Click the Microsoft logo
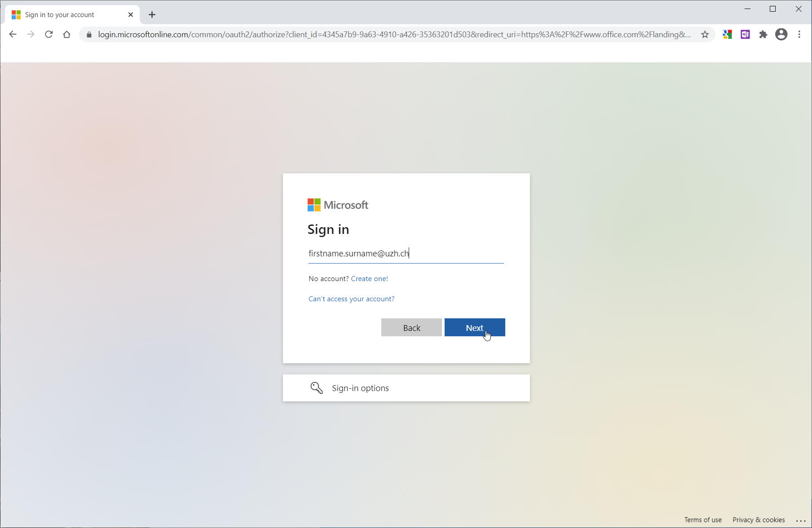Viewport: 812px width, 528px height. pos(338,205)
